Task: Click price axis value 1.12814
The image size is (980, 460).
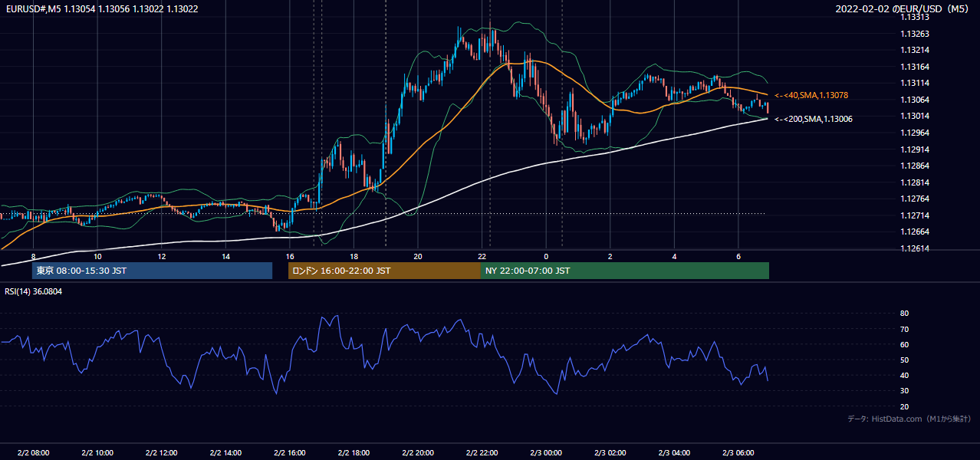Action: point(916,182)
